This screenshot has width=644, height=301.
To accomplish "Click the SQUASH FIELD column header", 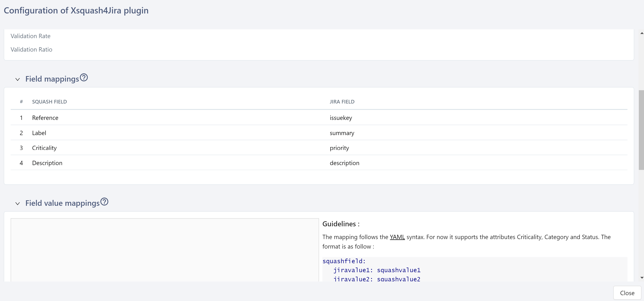I will (49, 102).
